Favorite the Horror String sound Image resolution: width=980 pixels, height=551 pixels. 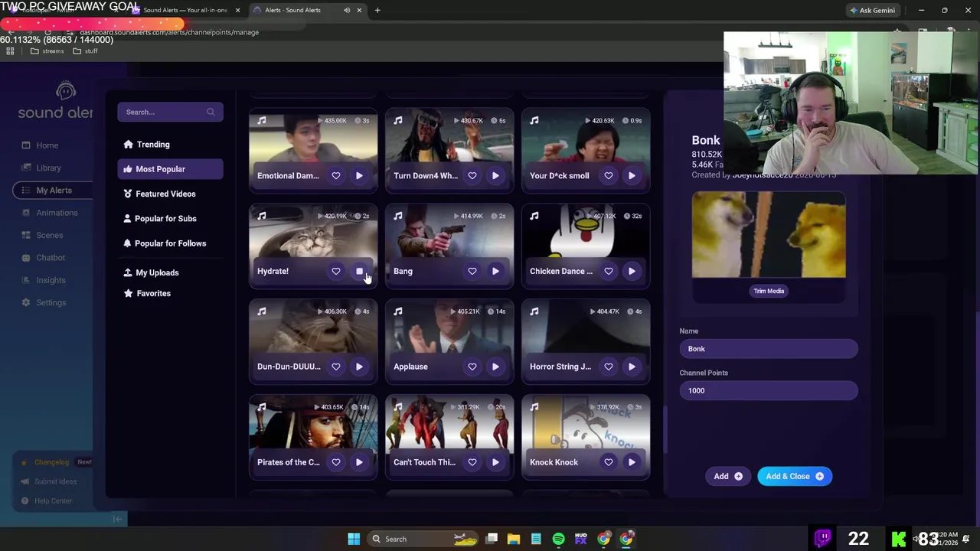point(609,367)
